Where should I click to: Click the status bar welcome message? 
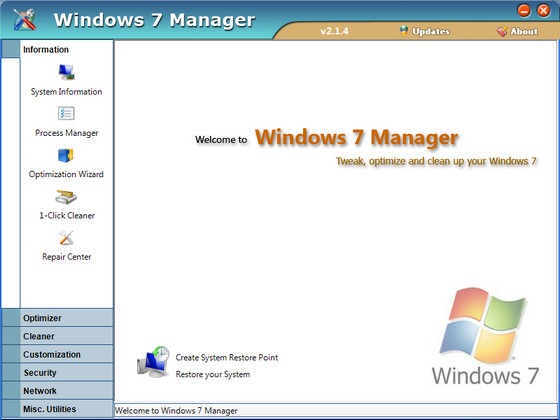coord(176,411)
